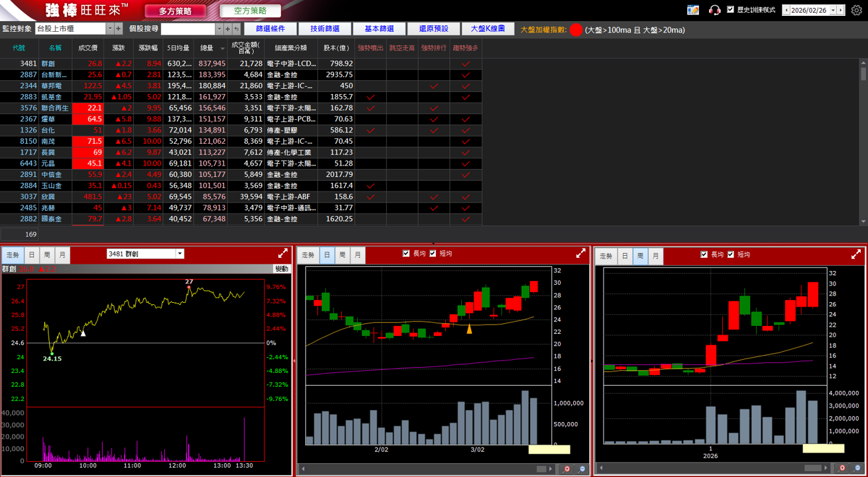The image size is (868, 477).
Task: Select 走勢 tab in right chart panel
Action: tap(606, 256)
